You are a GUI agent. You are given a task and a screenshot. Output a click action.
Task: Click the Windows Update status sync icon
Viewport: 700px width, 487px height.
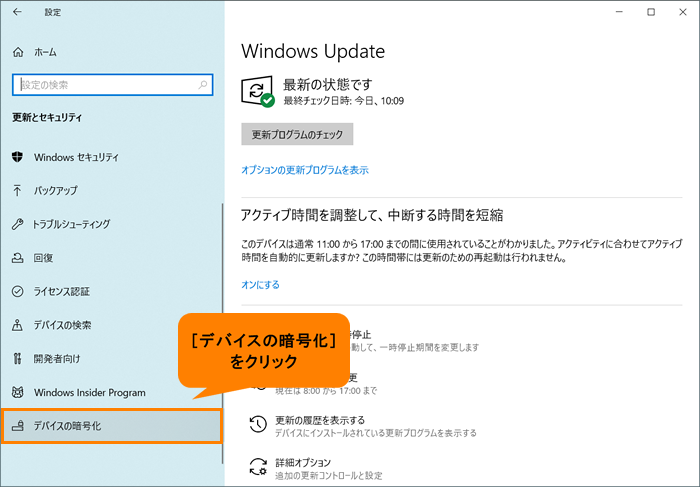pos(258,92)
